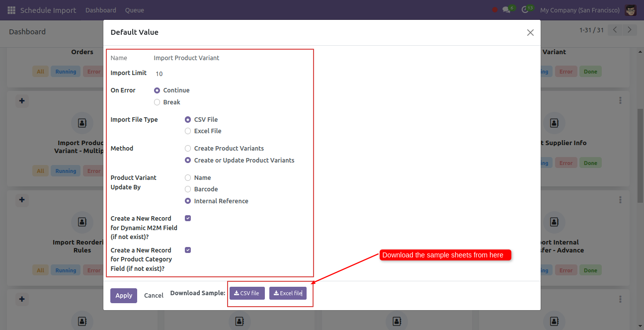Open the conversations chat icon
The height and width of the screenshot is (330, 644).
(507, 10)
